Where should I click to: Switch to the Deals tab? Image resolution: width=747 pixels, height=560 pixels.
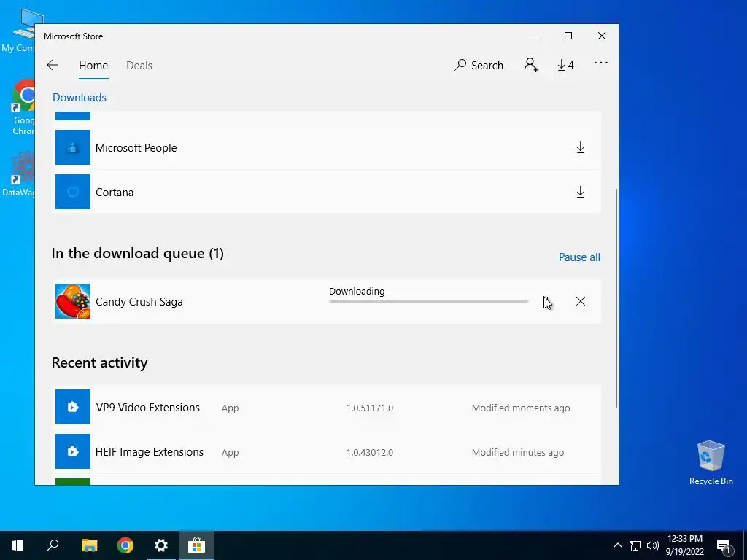click(139, 65)
